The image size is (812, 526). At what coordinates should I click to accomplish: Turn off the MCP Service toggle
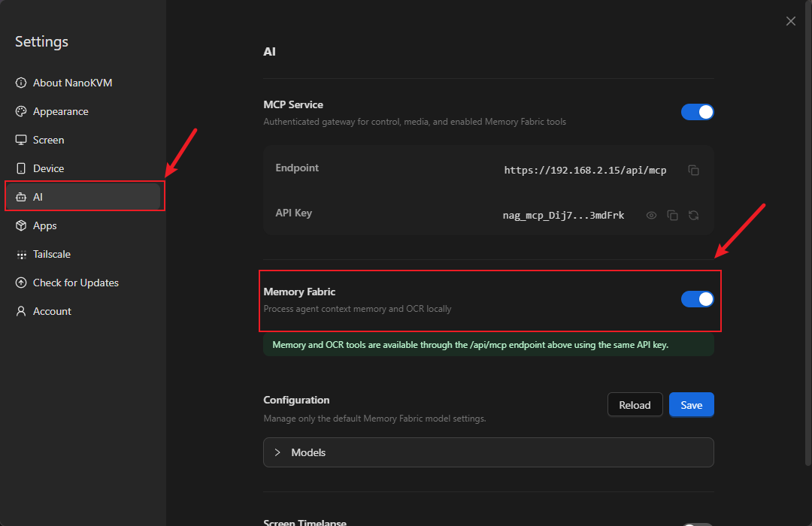tap(697, 112)
